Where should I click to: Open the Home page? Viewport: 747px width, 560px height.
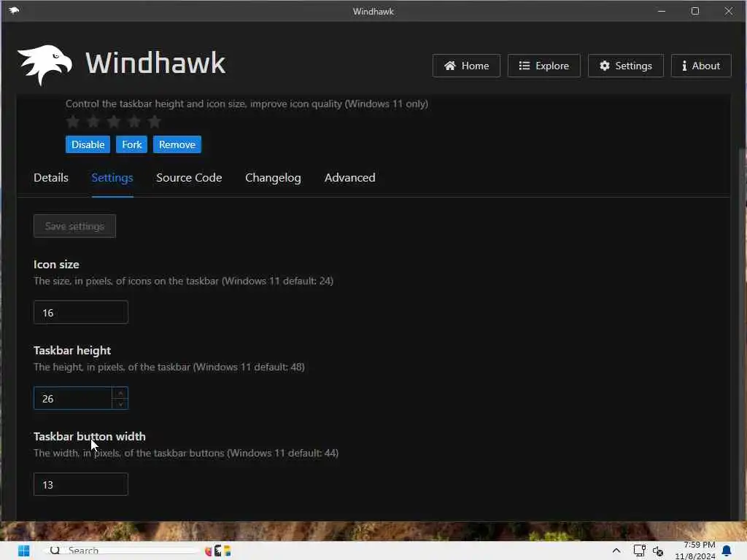click(x=466, y=66)
